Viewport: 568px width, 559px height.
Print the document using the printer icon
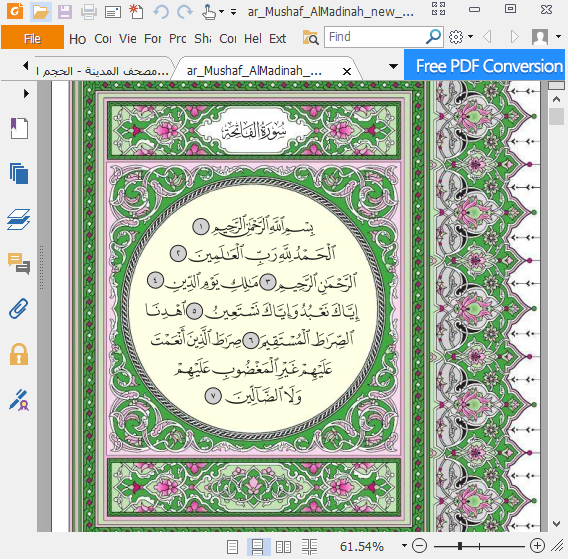point(89,12)
